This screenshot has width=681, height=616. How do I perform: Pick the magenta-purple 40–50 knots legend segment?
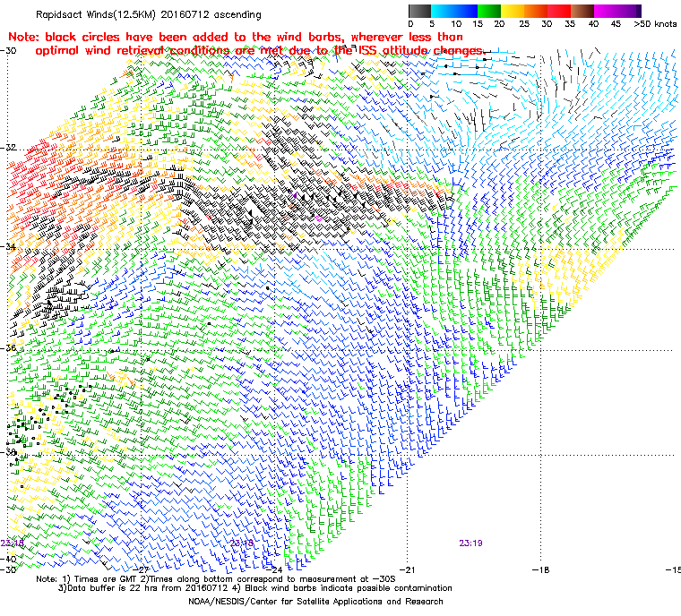coord(617,11)
